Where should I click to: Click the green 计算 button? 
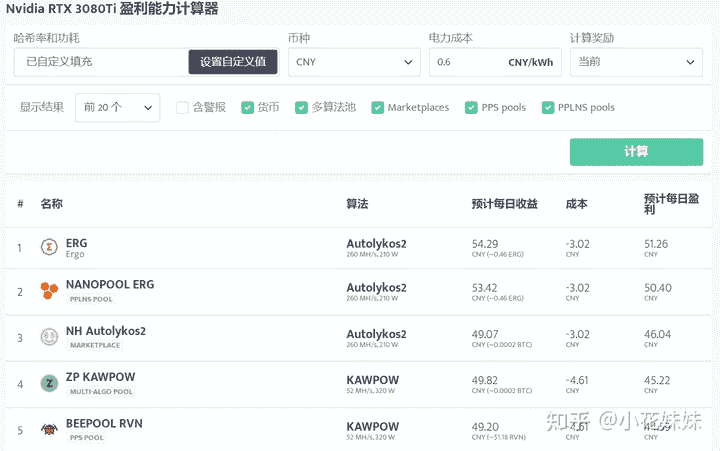[636, 152]
